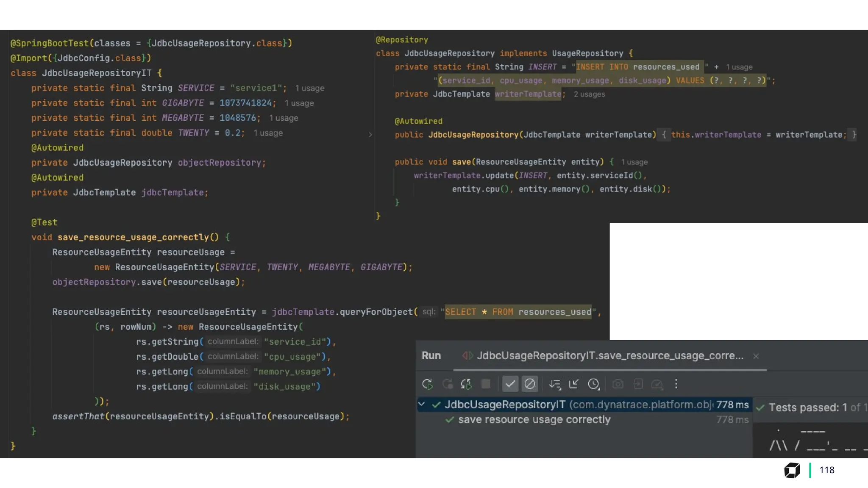Image resolution: width=868 pixels, height=488 pixels.
Task: Click the Rerun test icon
Action: click(x=427, y=384)
